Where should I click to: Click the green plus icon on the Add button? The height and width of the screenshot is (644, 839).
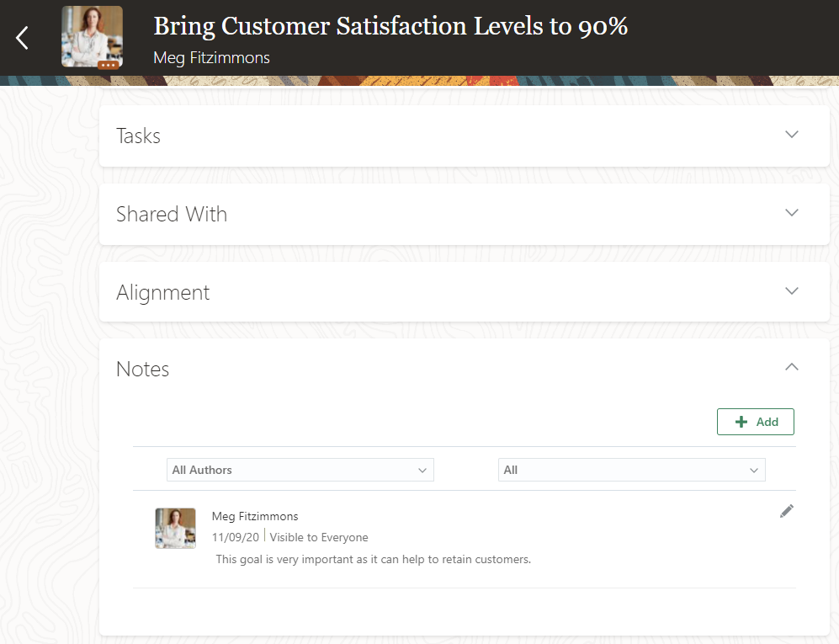pos(741,421)
